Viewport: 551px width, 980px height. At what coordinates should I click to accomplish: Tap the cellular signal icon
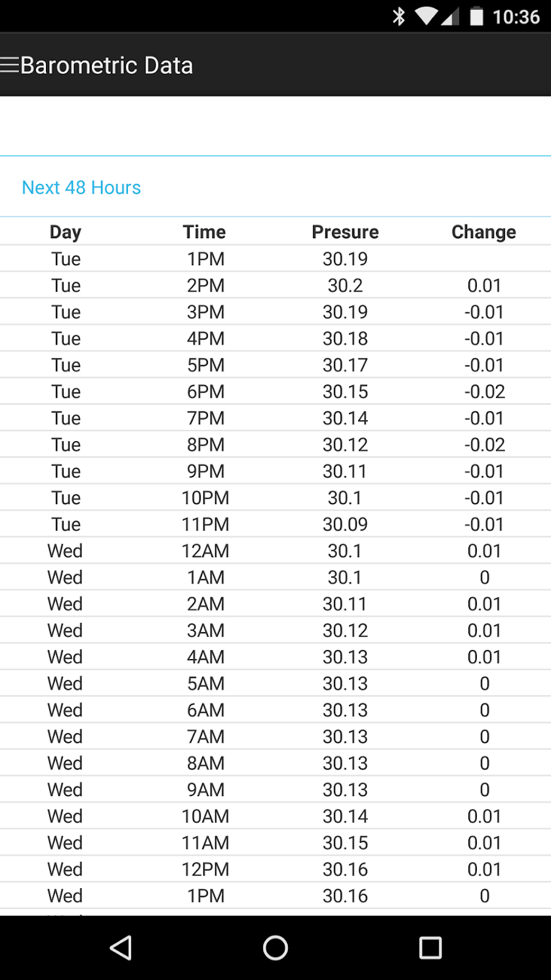(450, 16)
